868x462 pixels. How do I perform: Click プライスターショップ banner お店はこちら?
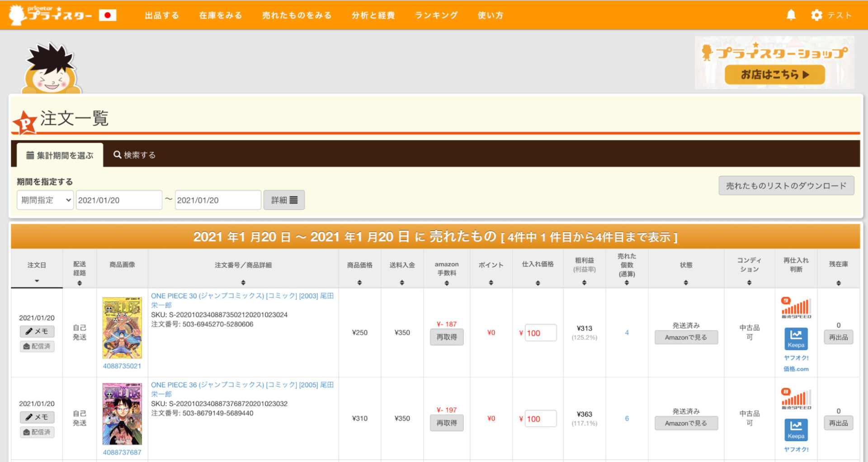pos(774,75)
